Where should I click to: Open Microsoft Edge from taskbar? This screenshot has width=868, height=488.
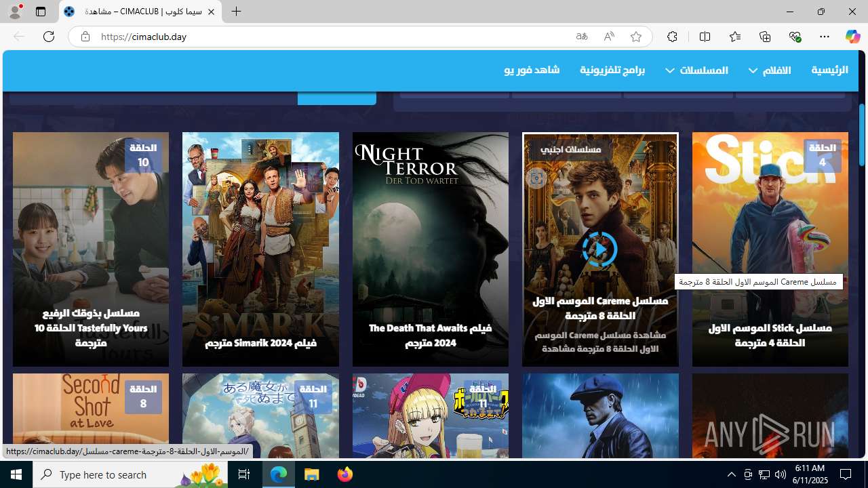click(x=279, y=474)
